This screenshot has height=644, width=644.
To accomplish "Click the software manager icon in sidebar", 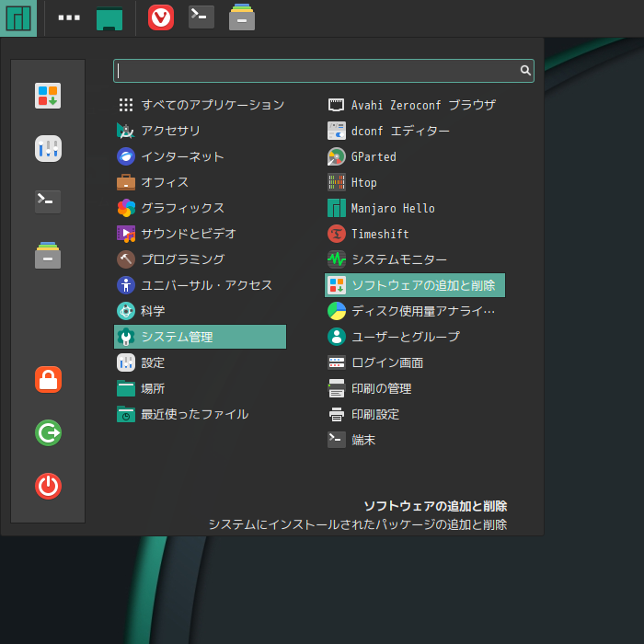I will click(48, 96).
